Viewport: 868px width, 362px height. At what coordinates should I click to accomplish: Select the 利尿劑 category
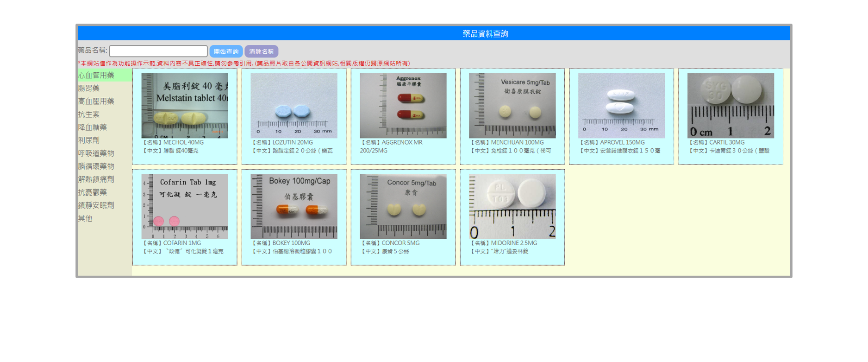[x=105, y=140]
